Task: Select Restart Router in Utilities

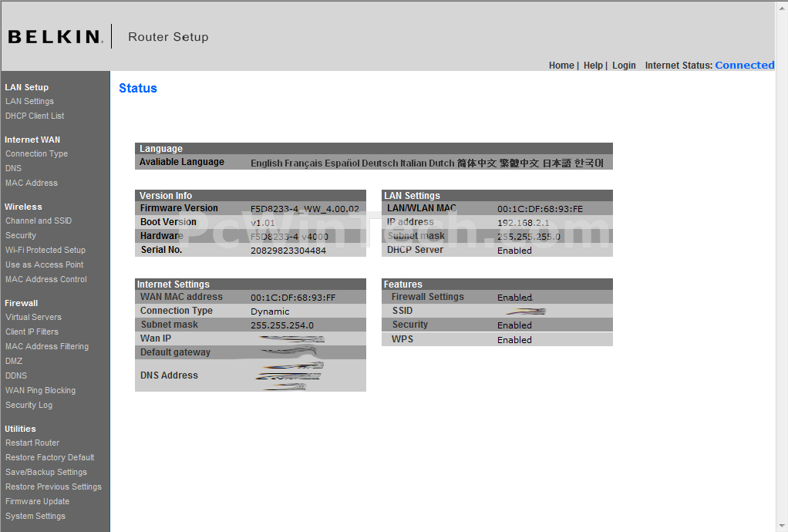Action: (32, 443)
